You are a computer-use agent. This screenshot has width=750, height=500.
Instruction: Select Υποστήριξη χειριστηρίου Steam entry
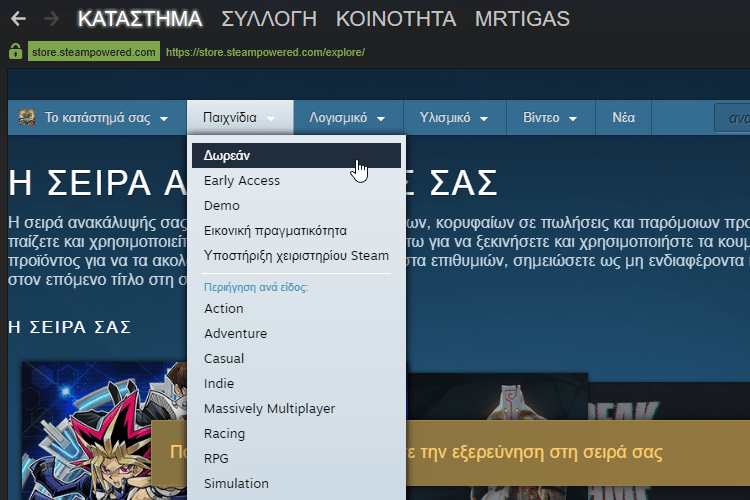[296, 256]
